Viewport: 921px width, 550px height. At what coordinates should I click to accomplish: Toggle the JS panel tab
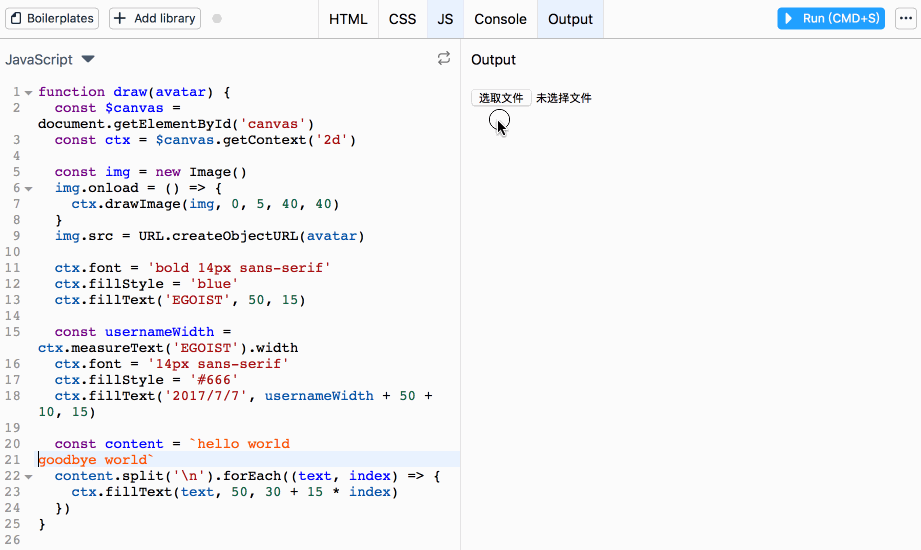[x=445, y=19]
